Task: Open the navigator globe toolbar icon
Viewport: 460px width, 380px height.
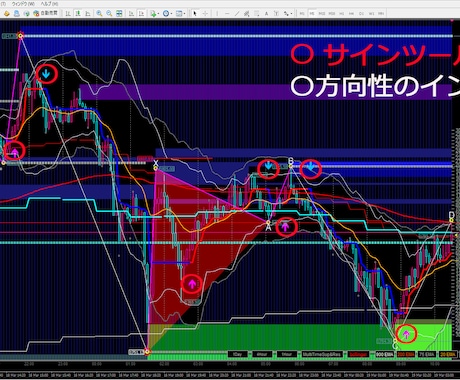Action: 26,14
